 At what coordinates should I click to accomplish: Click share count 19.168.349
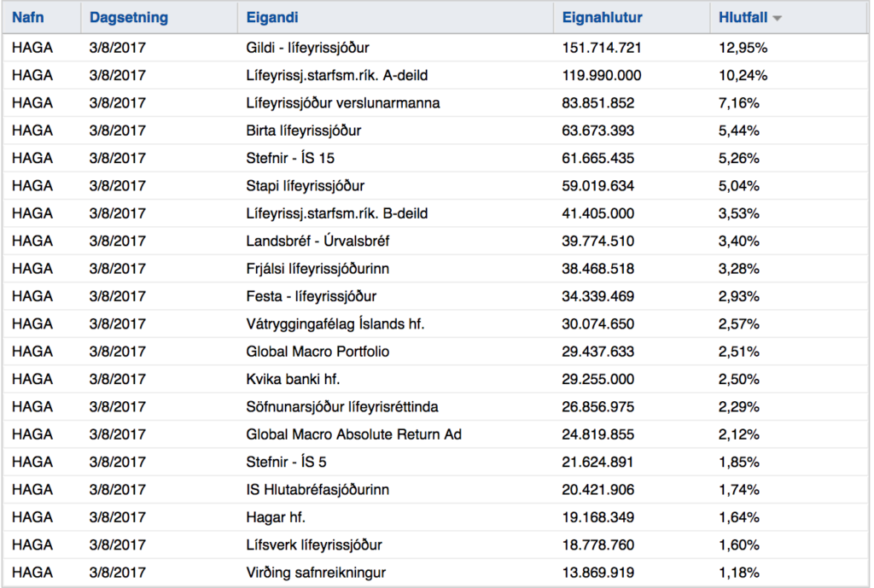(597, 517)
